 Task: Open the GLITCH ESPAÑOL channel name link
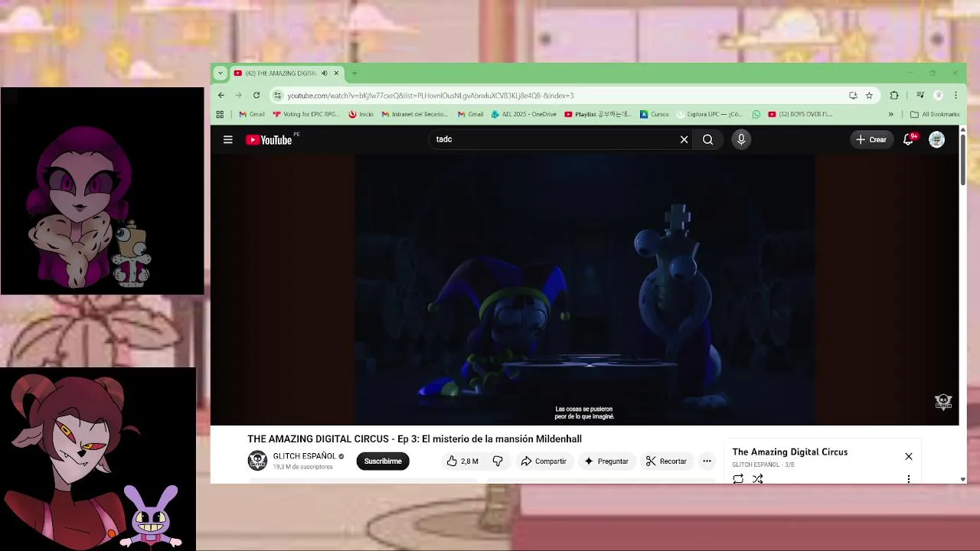click(305, 456)
